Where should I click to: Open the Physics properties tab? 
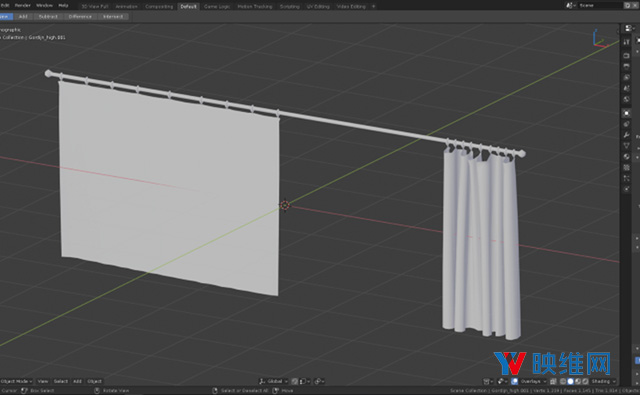pos(627,189)
